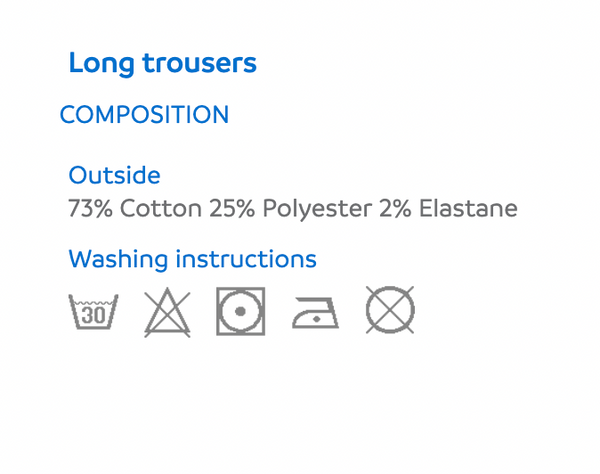Image resolution: width=600 pixels, height=474 pixels.
Task: Click the dot inside the iron symbol
Action: (316, 319)
